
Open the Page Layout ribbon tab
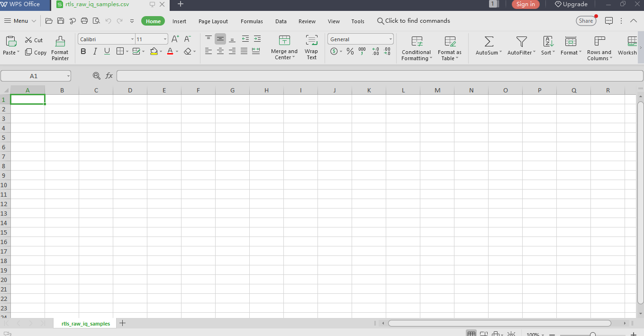coord(213,21)
